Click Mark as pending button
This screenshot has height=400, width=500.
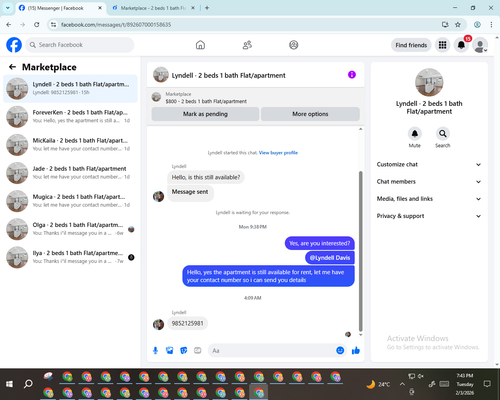pyautogui.click(x=205, y=114)
